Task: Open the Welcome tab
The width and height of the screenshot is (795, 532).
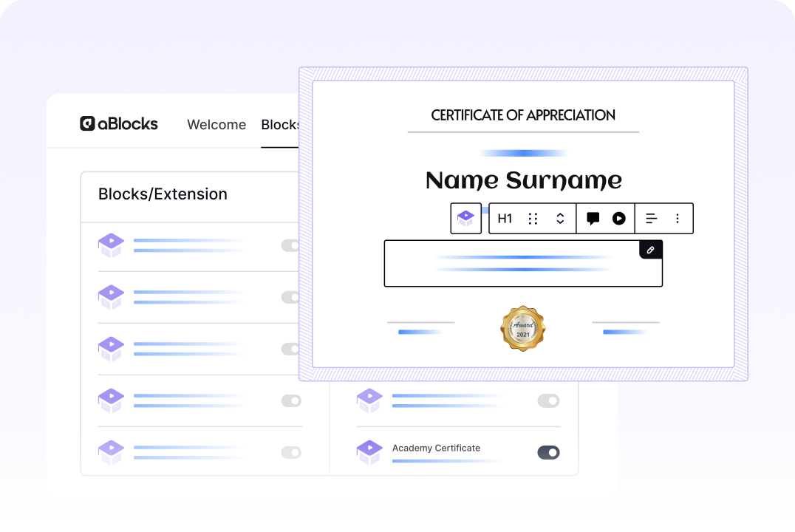Action: pyautogui.click(x=216, y=125)
